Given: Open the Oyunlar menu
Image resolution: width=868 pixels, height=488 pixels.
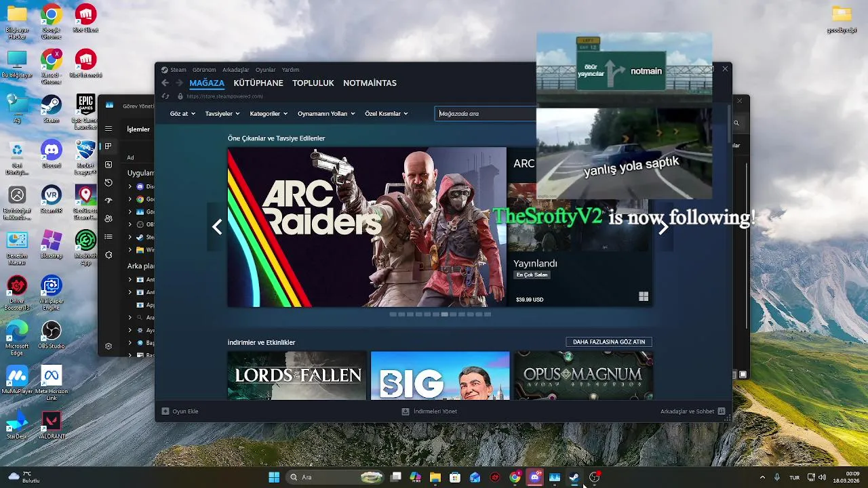Looking at the screenshot, I should point(266,70).
